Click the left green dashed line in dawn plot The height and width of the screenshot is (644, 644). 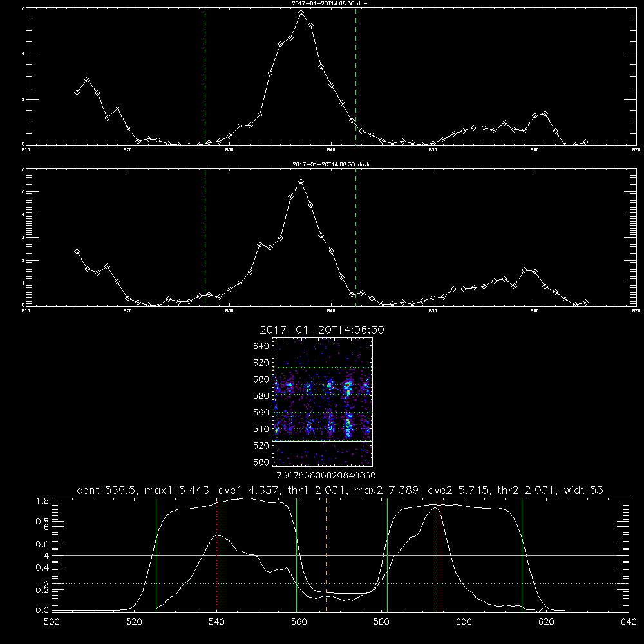pos(205,76)
